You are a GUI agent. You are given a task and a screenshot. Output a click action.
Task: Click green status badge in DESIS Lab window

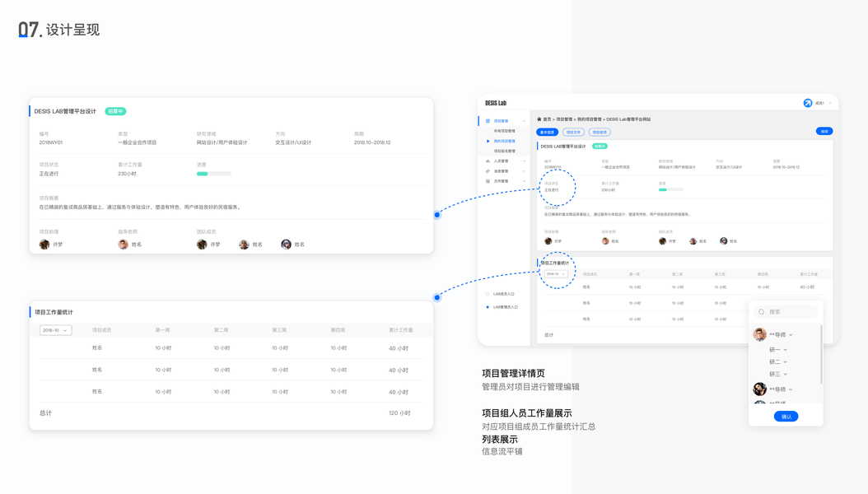point(600,146)
